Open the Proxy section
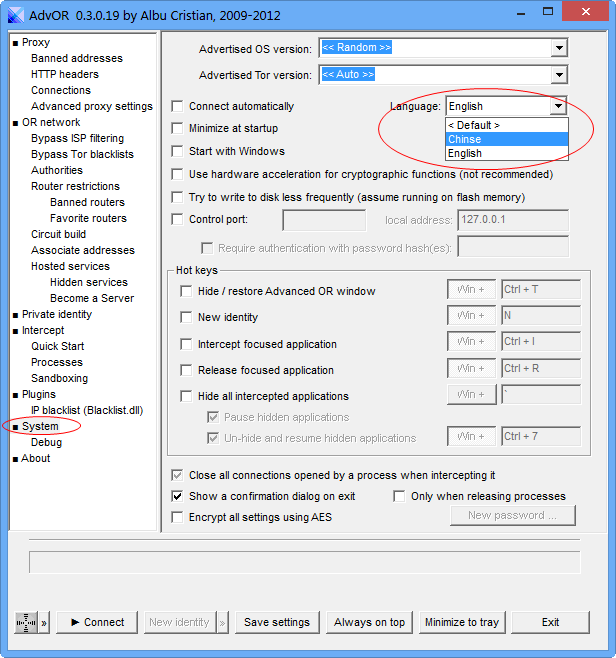The height and width of the screenshot is (658, 616). click(36, 42)
